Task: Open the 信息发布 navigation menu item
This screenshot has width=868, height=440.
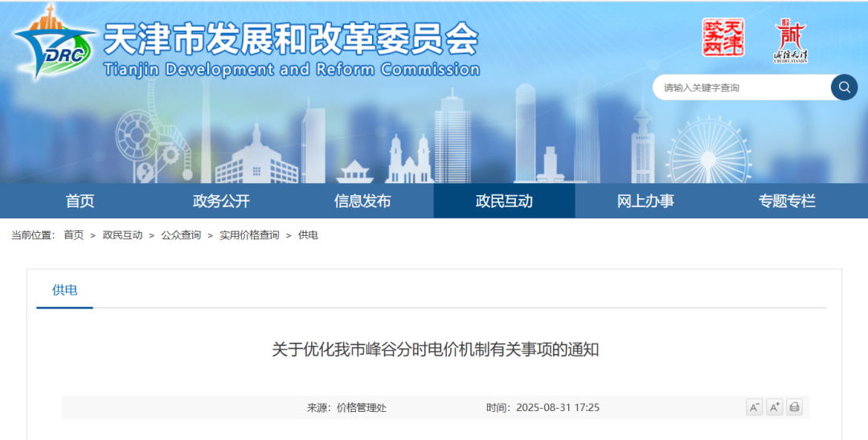Action: [362, 201]
